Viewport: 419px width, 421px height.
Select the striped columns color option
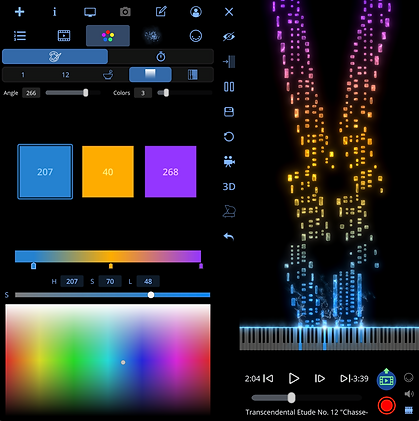tap(193, 75)
